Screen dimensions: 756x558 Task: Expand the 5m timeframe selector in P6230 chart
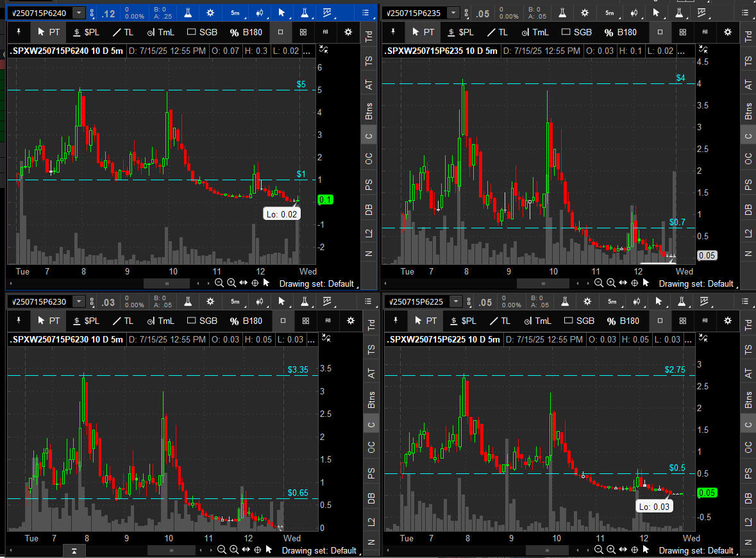[235, 301]
